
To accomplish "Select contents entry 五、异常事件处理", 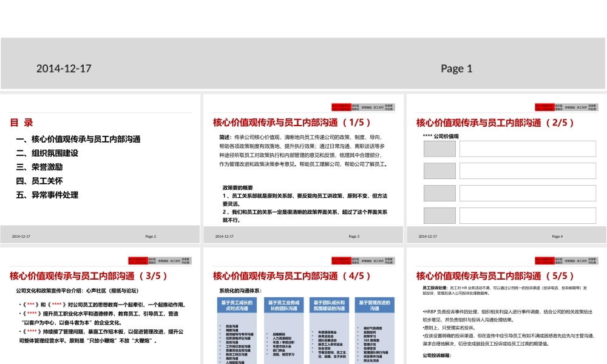I will coord(47,195).
